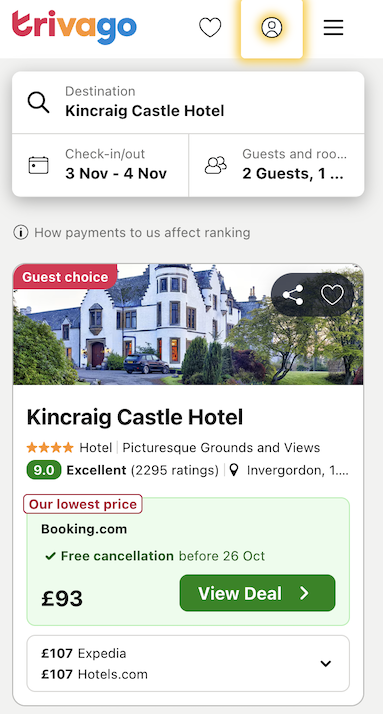Screen dimensions: 383x714
Task: Click the search magnifier icon
Action: coord(38,102)
